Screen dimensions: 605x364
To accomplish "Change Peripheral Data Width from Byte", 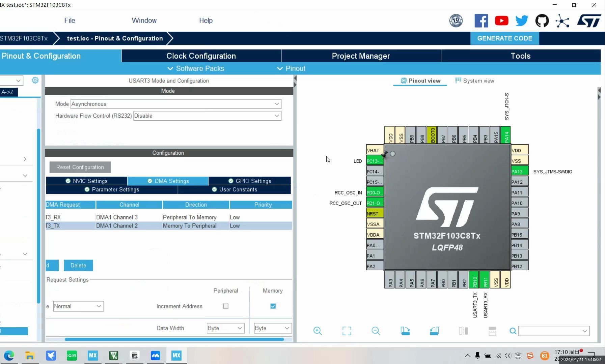I will pos(225,328).
